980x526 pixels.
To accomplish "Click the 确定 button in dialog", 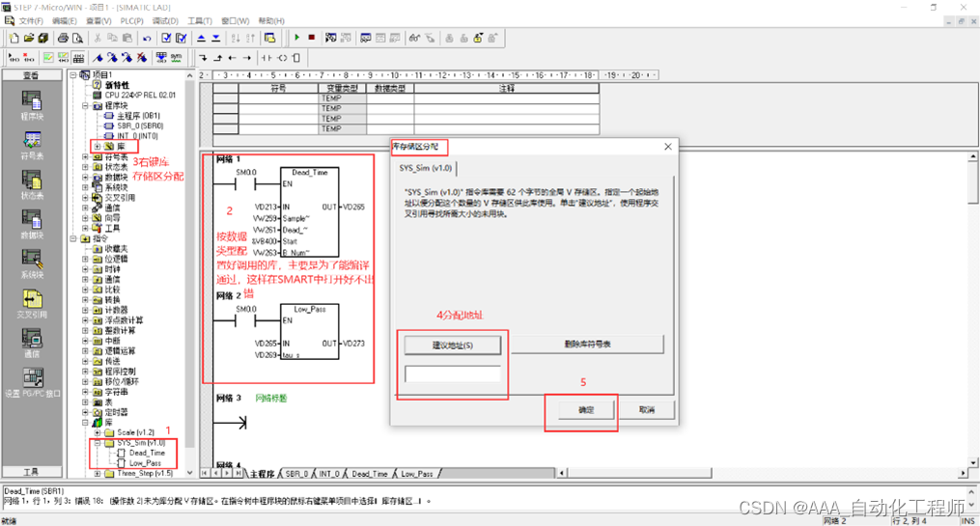I will [x=586, y=410].
